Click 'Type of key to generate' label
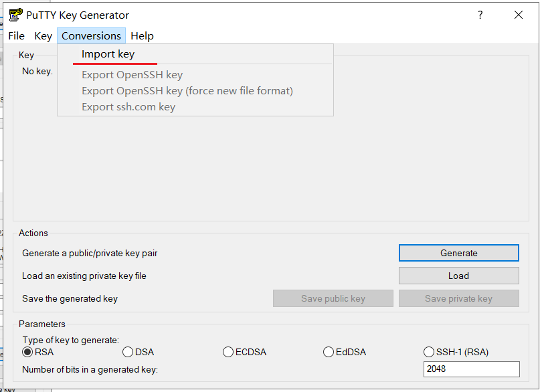This screenshot has width=542, height=392. [70, 340]
